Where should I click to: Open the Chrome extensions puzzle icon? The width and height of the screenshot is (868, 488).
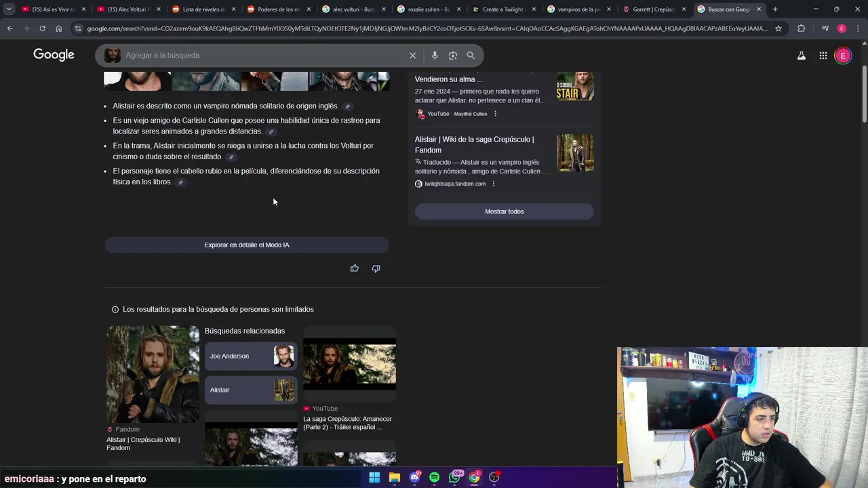[801, 28]
